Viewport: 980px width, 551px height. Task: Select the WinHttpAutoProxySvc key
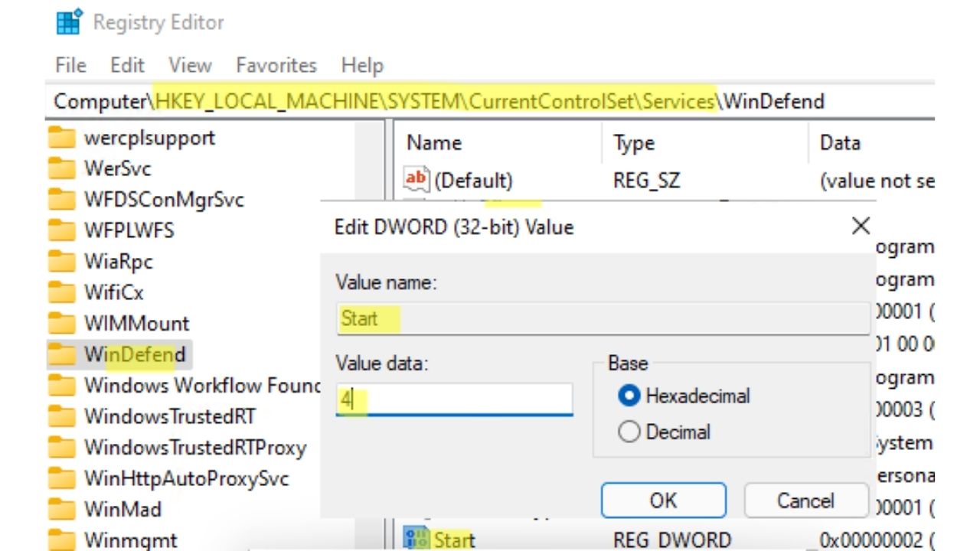click(186, 479)
